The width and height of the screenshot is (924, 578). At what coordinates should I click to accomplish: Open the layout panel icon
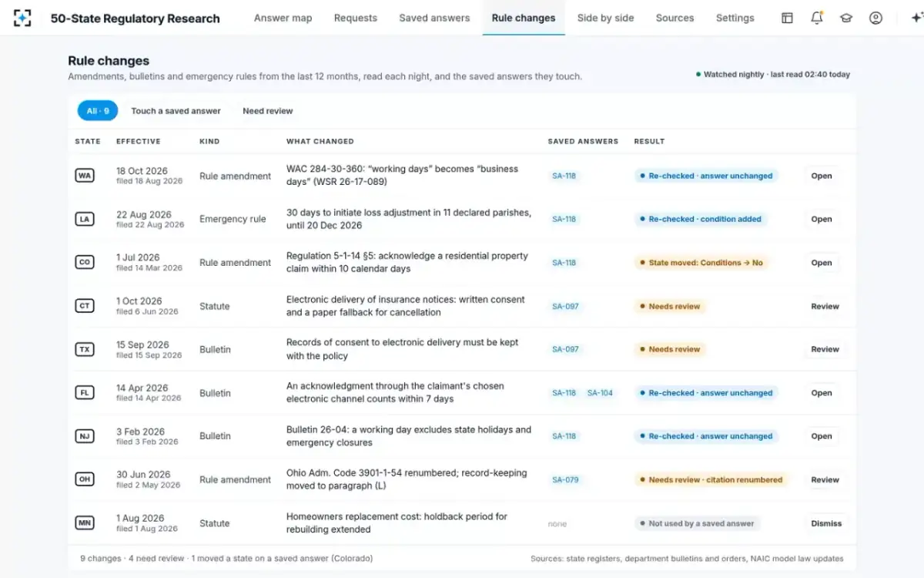(787, 18)
